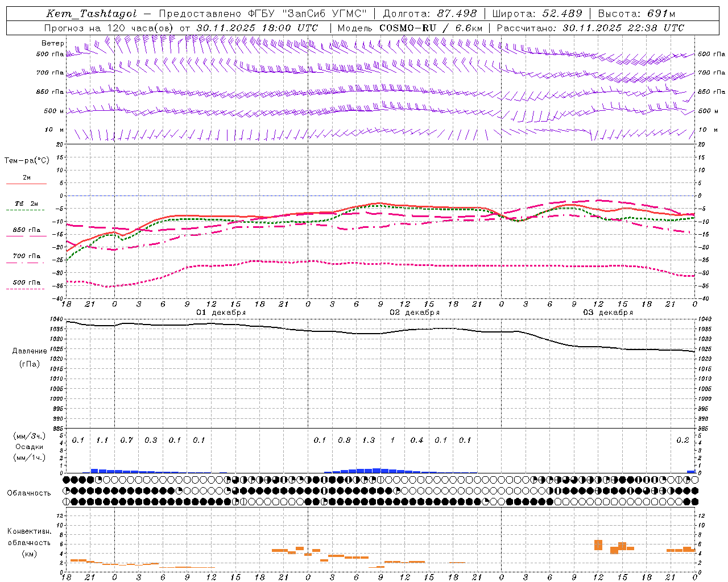Click the Модель COSMO-RU / 6.6км text

(x=409, y=28)
